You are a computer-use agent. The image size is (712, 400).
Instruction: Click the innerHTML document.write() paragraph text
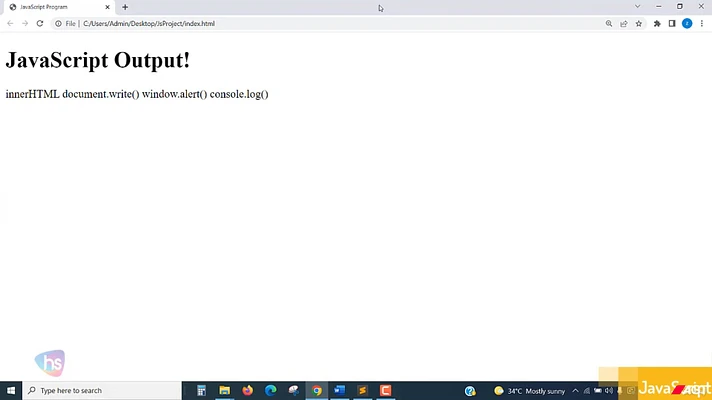(x=137, y=94)
